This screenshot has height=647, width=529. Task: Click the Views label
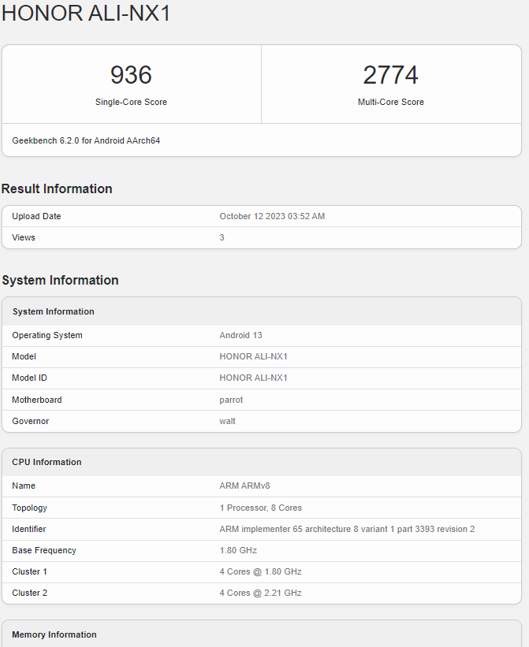pyautogui.click(x=24, y=238)
